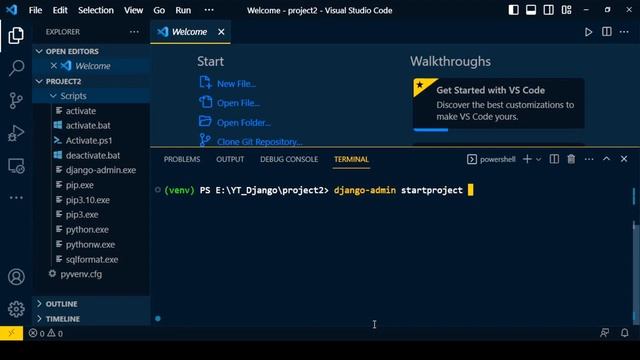Open the pyvenv.cfg file

[81, 274]
